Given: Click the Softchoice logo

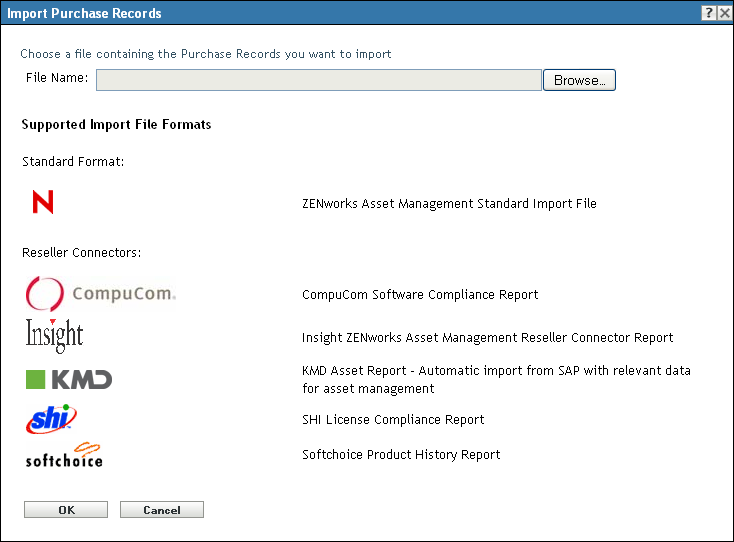Looking at the screenshot, I should [x=64, y=455].
